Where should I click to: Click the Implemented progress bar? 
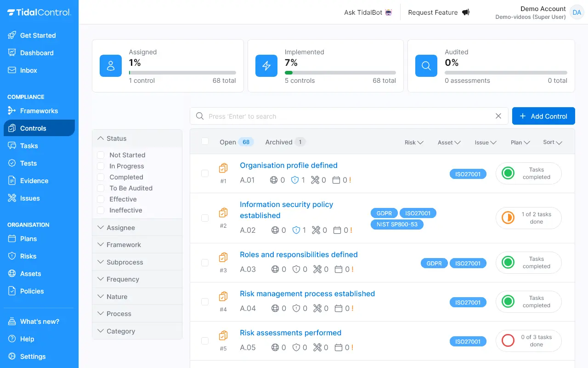click(340, 73)
